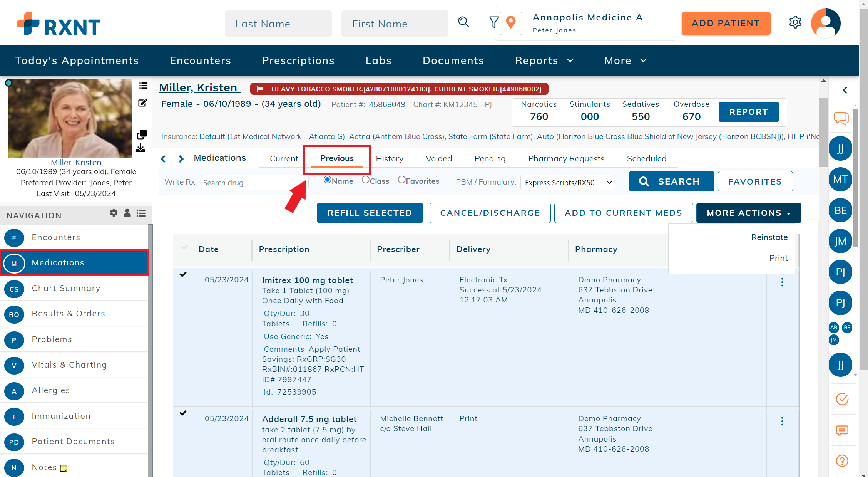Click the Favorites button
The width and height of the screenshot is (868, 477).
[x=755, y=181]
